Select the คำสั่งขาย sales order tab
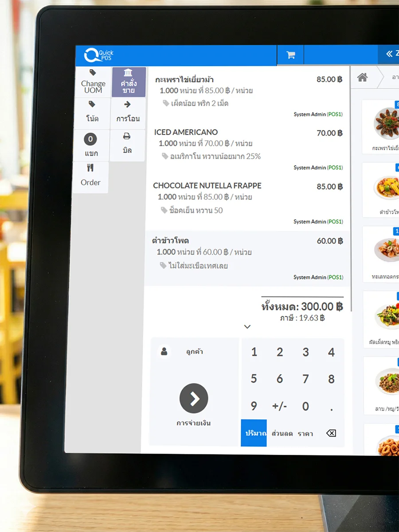This screenshot has height=532, width=399. [129, 82]
